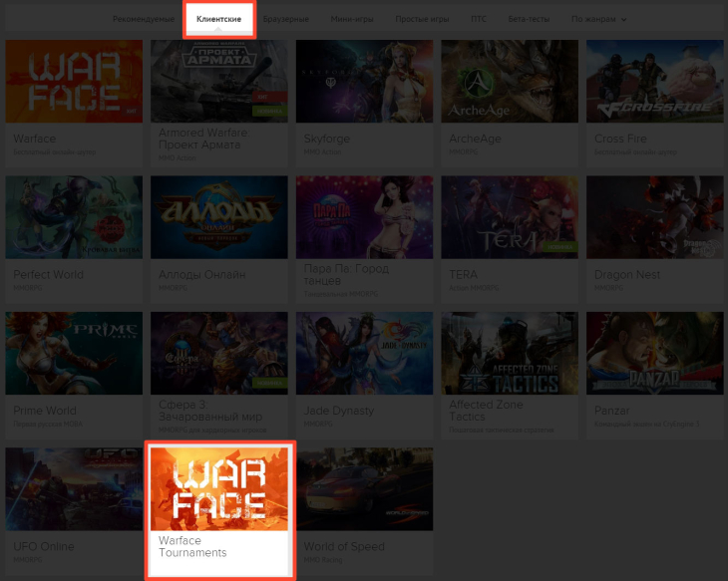Open the Сфера 3: Зачарованный мир image
Screen dimensions: 728x581
(219, 353)
